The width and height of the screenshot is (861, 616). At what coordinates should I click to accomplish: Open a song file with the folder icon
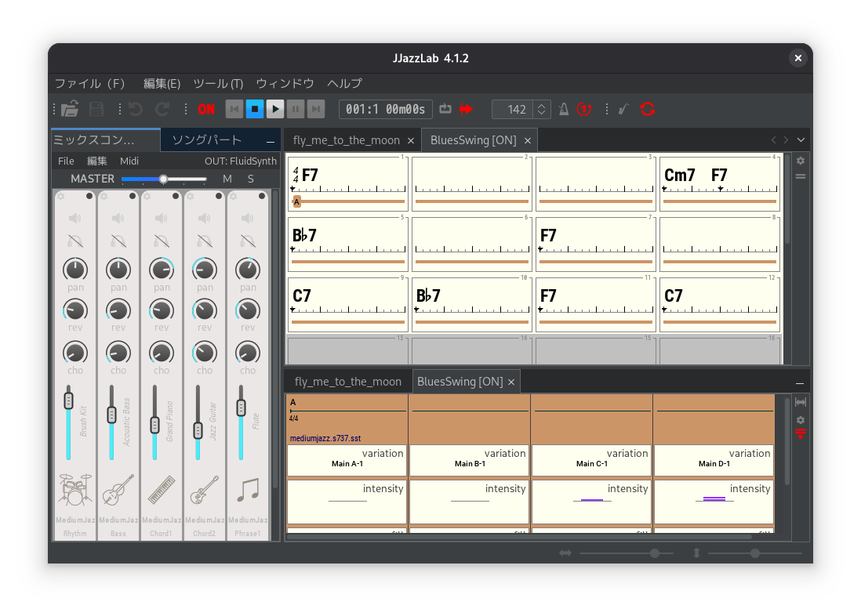point(70,109)
